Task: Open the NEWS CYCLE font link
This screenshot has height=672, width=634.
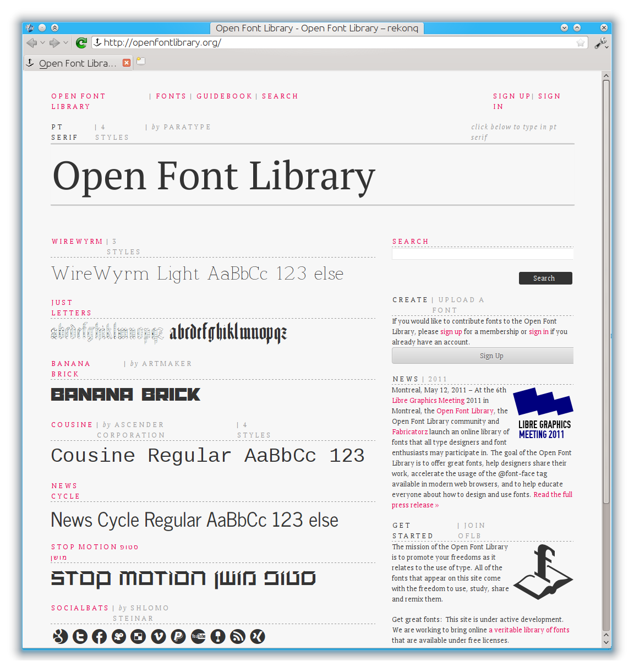Action: coord(65,491)
